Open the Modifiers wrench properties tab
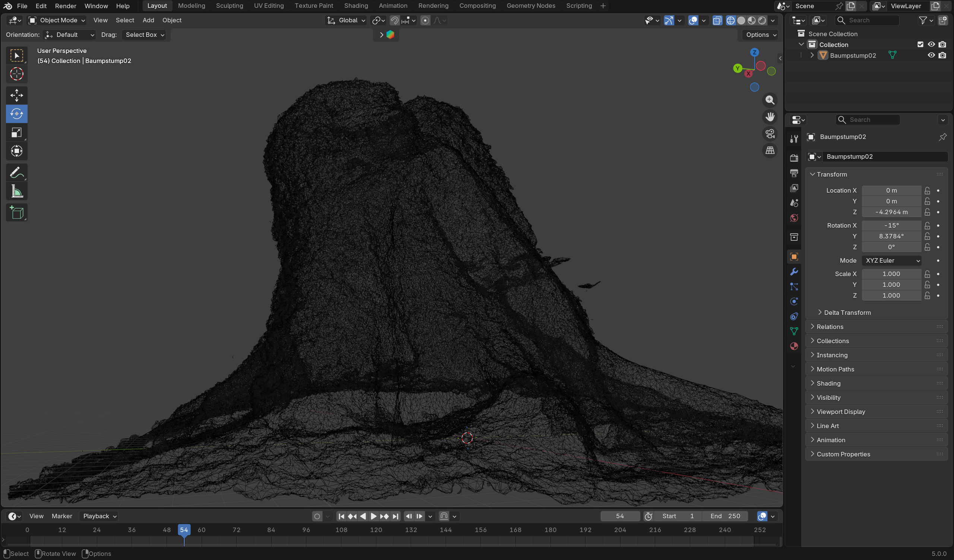954x560 pixels. (x=794, y=272)
